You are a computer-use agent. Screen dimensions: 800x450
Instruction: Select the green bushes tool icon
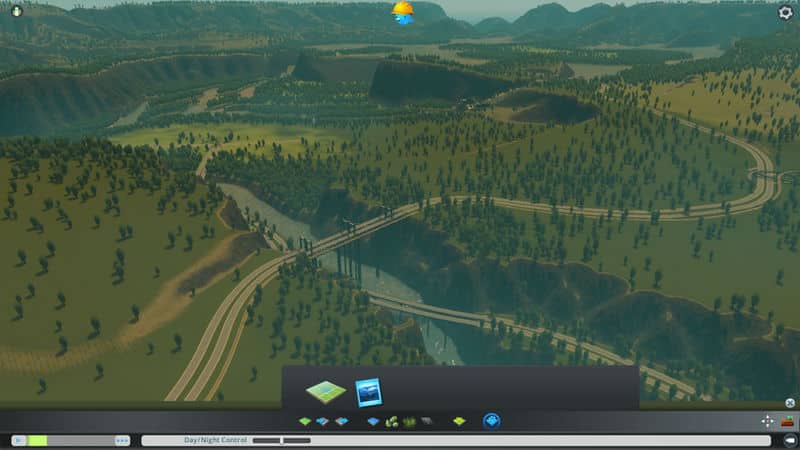(x=409, y=421)
